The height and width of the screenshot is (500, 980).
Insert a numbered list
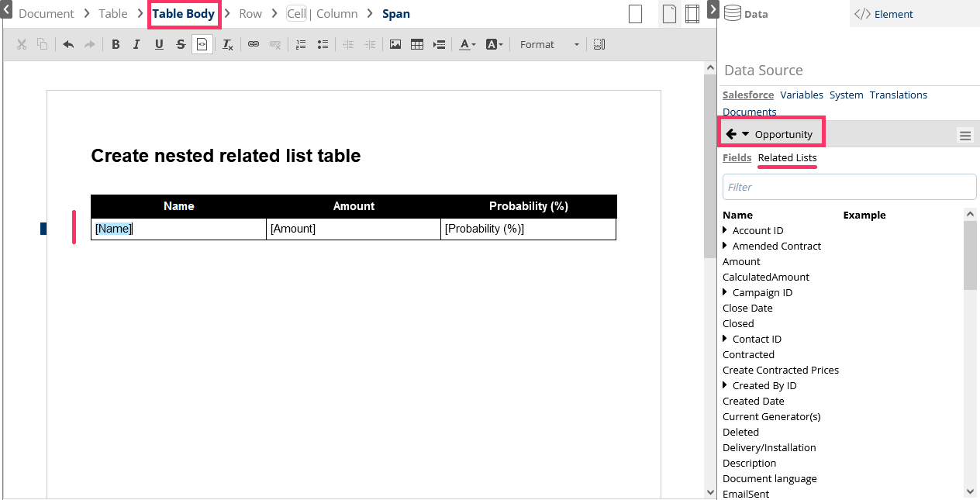tap(301, 45)
